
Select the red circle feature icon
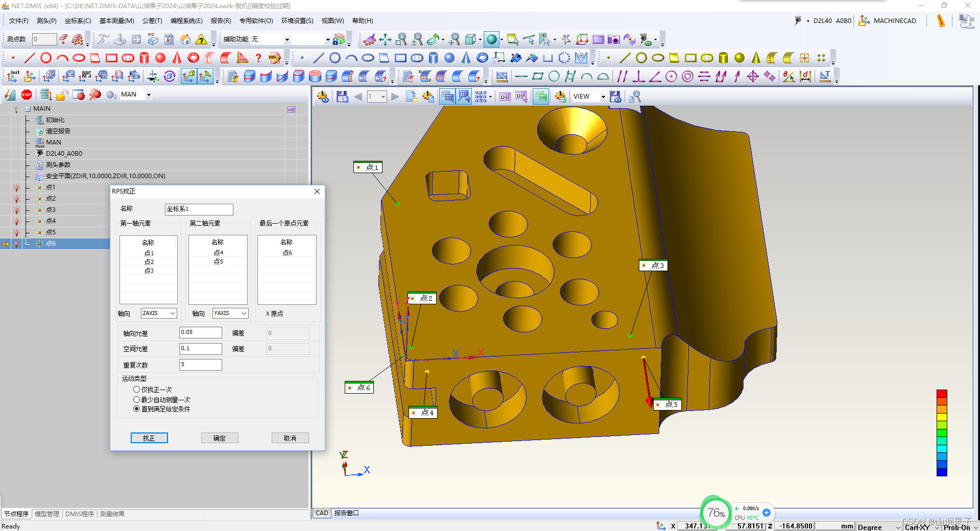coord(46,58)
